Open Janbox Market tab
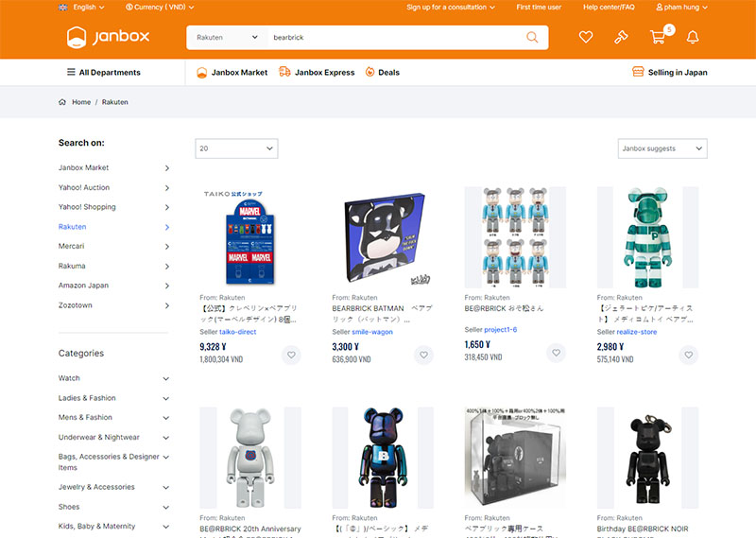 [x=232, y=73]
